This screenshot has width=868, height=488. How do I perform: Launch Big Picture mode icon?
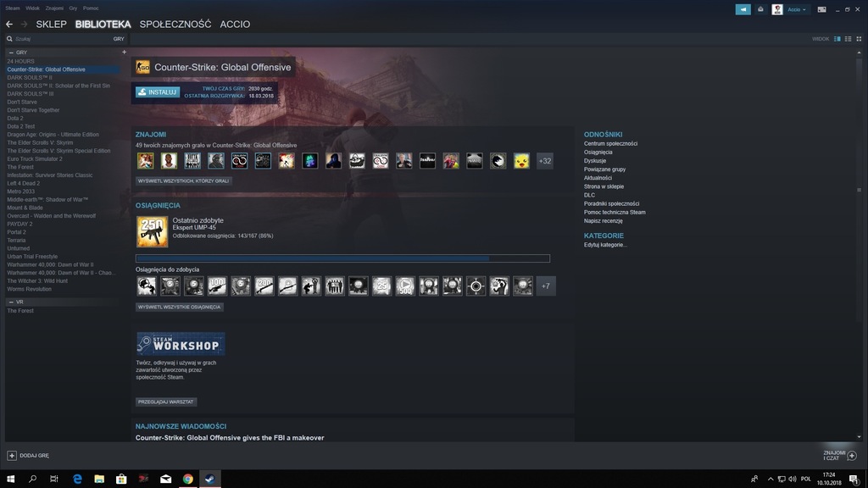pyautogui.click(x=822, y=9)
